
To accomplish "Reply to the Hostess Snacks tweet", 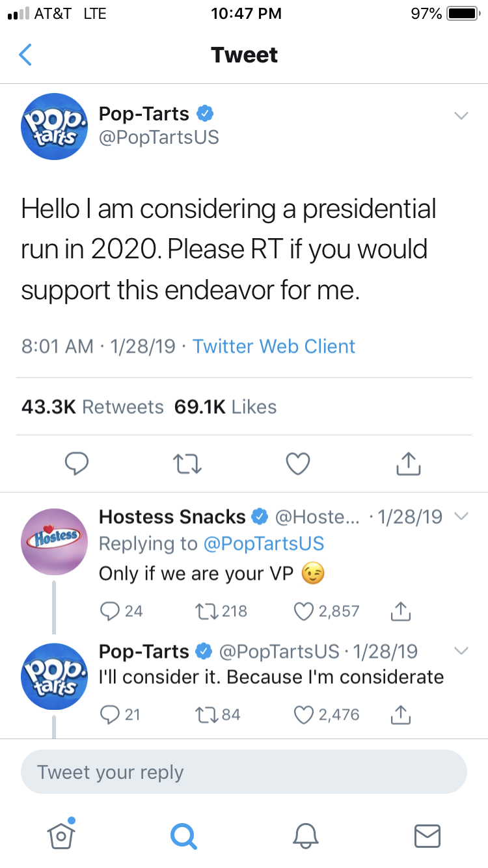I will [x=110, y=611].
